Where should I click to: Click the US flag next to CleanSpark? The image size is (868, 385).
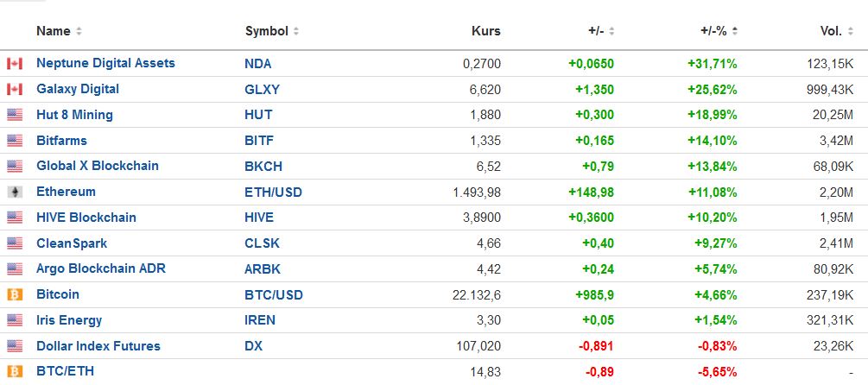(x=14, y=243)
